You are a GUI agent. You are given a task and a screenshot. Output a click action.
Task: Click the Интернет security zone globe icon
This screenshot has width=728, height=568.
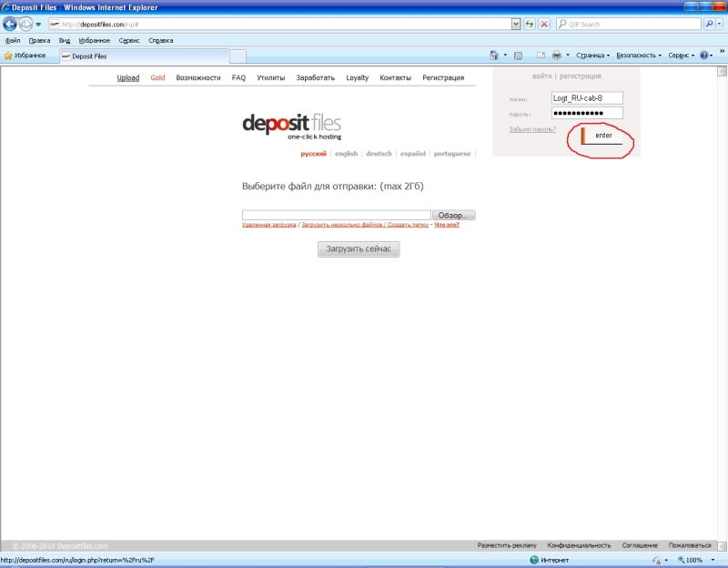534,560
